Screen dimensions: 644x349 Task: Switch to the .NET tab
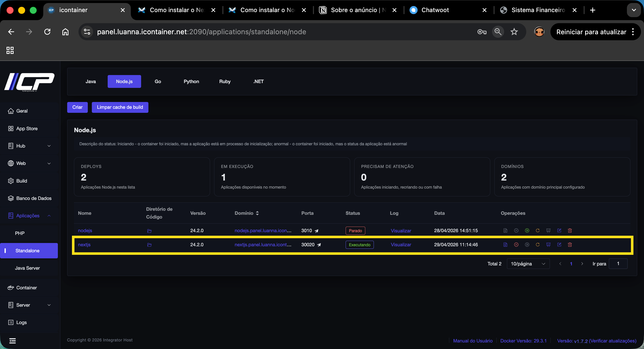coord(258,81)
